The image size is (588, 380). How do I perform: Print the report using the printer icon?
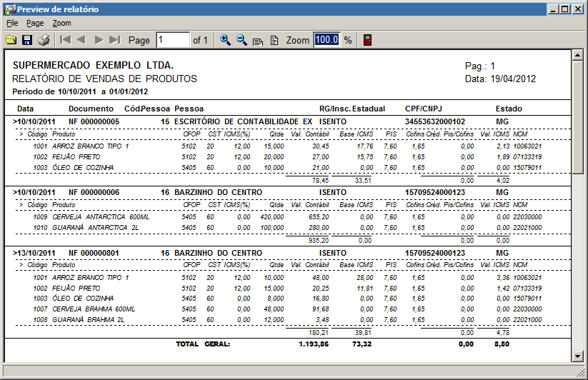pyautogui.click(x=44, y=40)
